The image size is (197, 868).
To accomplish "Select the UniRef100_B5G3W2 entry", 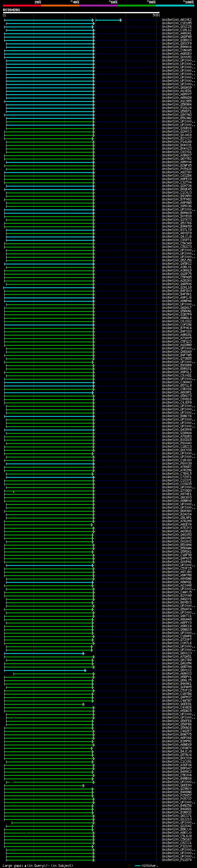I will pyautogui.click(x=177, y=118).
